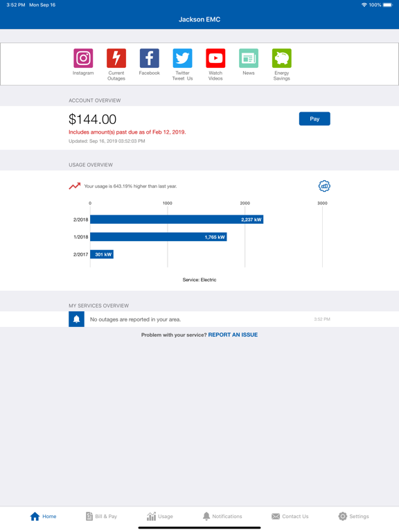Tap the Current Outages lightning icon
Screen dimensions: 399x532
[116, 58]
